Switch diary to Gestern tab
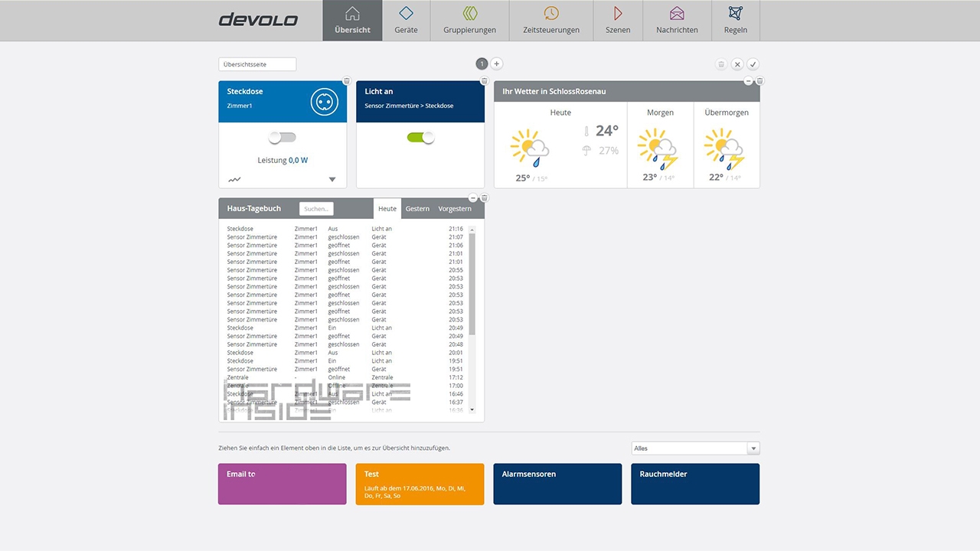The height and width of the screenshot is (551, 980). click(x=417, y=209)
